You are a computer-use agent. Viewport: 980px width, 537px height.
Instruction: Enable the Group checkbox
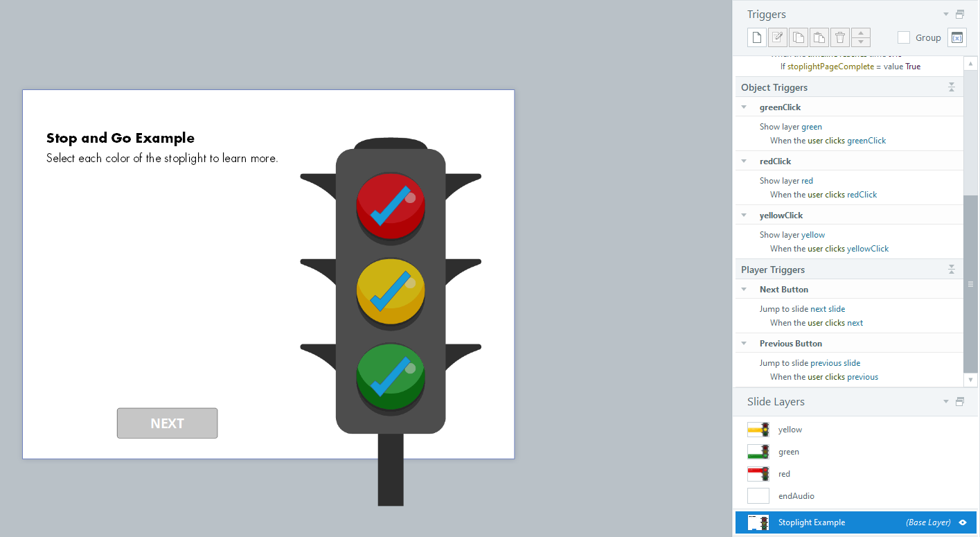(x=903, y=37)
